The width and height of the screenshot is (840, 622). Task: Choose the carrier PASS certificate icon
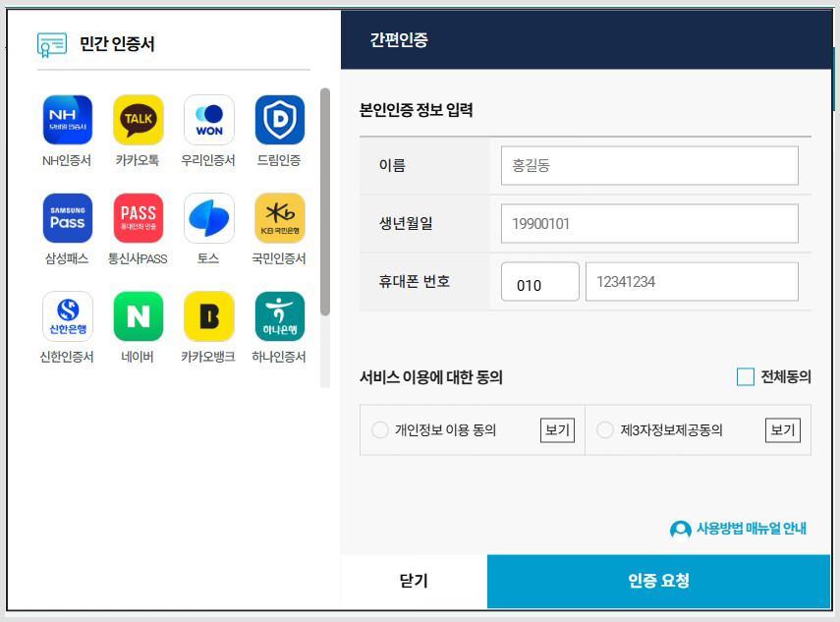click(x=138, y=218)
